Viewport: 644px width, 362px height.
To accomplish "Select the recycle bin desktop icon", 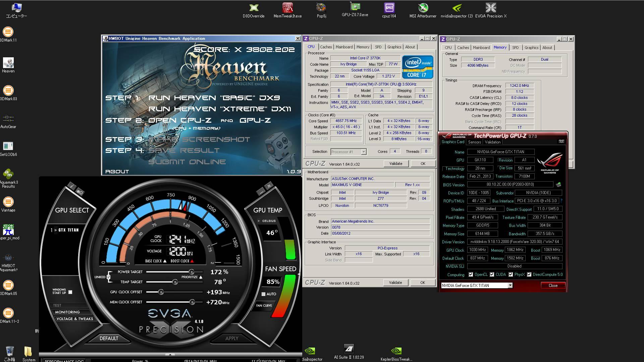I will coord(10,354).
